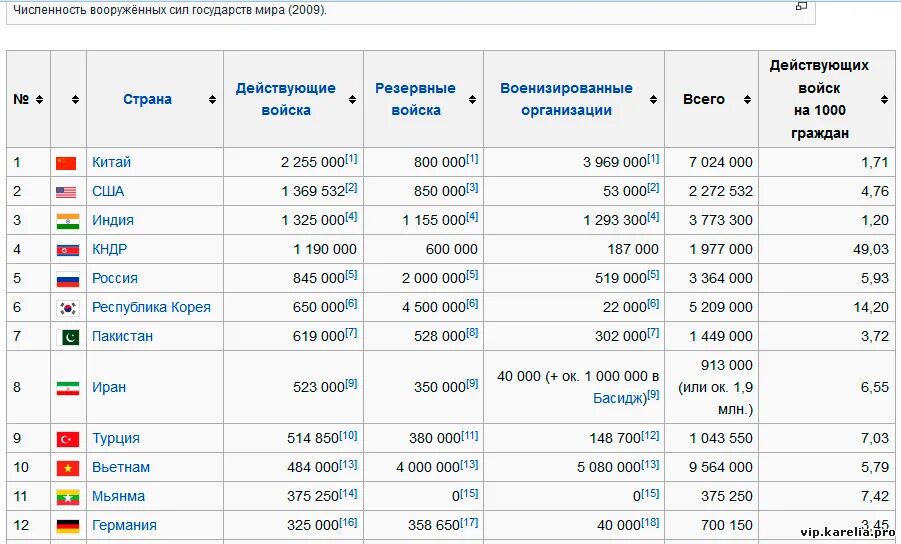901x544 pixels.
Task: Select the total 3 364 000 for Россия
Action: (x=721, y=279)
